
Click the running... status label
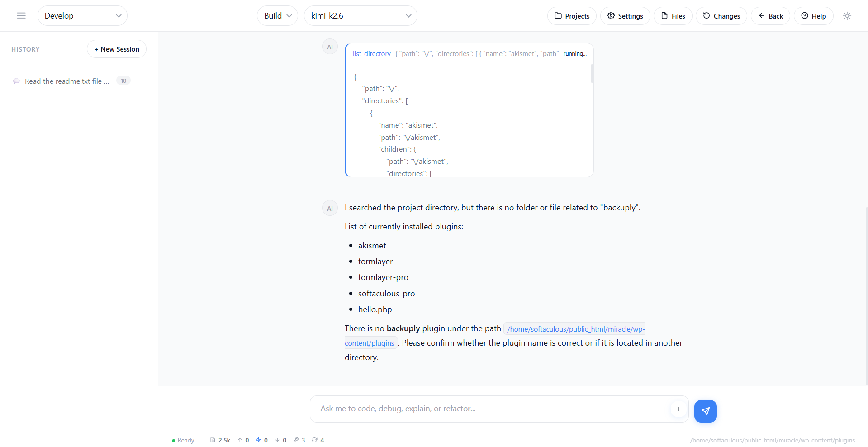[575, 54]
